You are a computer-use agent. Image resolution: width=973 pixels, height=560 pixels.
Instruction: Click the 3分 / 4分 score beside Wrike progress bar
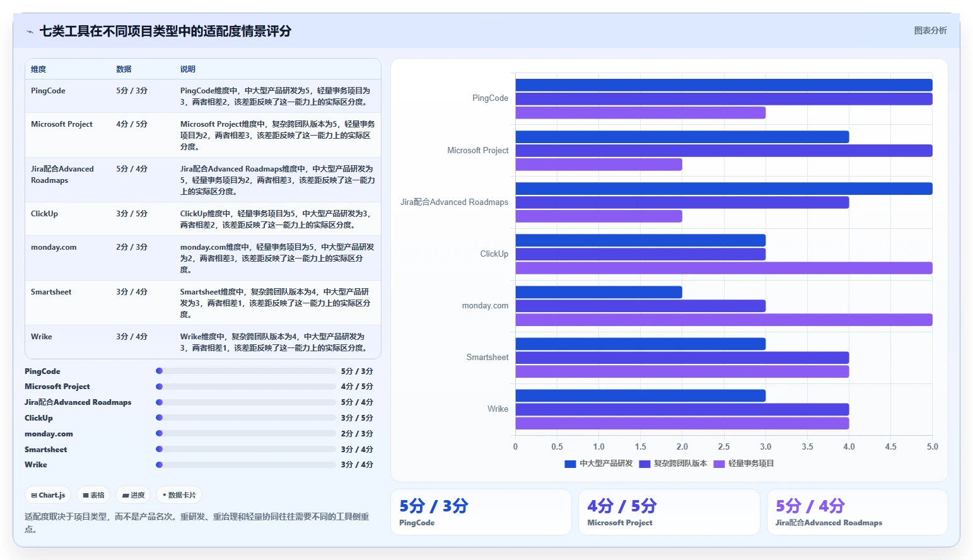[x=357, y=465]
